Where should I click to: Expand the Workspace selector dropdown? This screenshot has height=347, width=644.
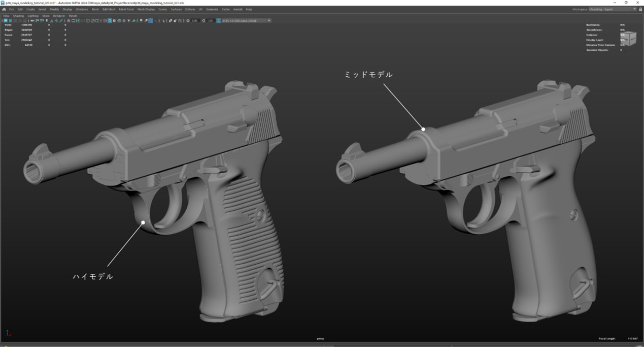[612, 9]
